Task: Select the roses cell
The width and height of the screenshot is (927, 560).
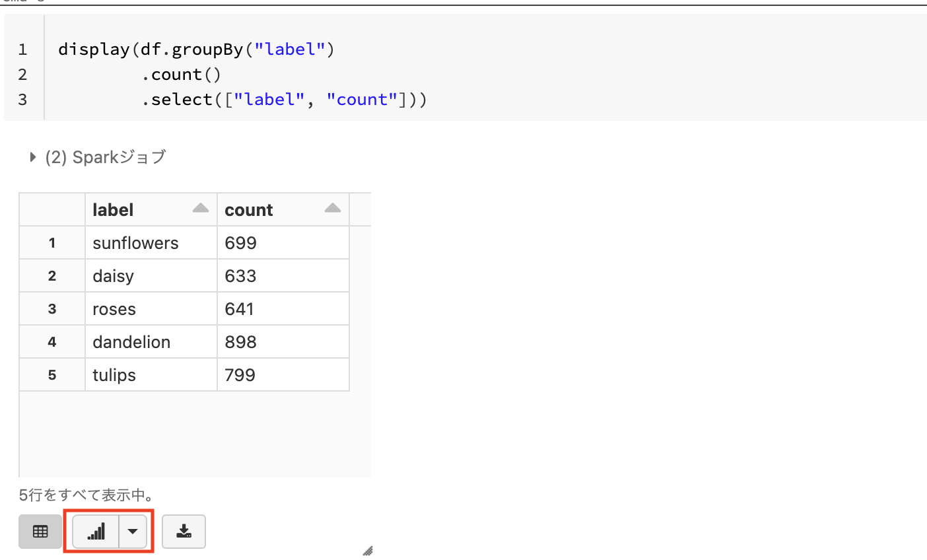Action: (151, 309)
